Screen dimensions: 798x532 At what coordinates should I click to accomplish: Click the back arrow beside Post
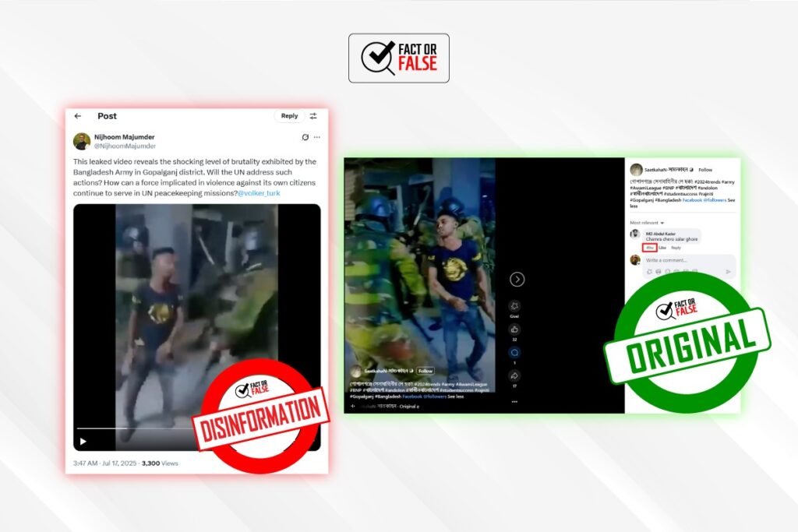click(78, 116)
